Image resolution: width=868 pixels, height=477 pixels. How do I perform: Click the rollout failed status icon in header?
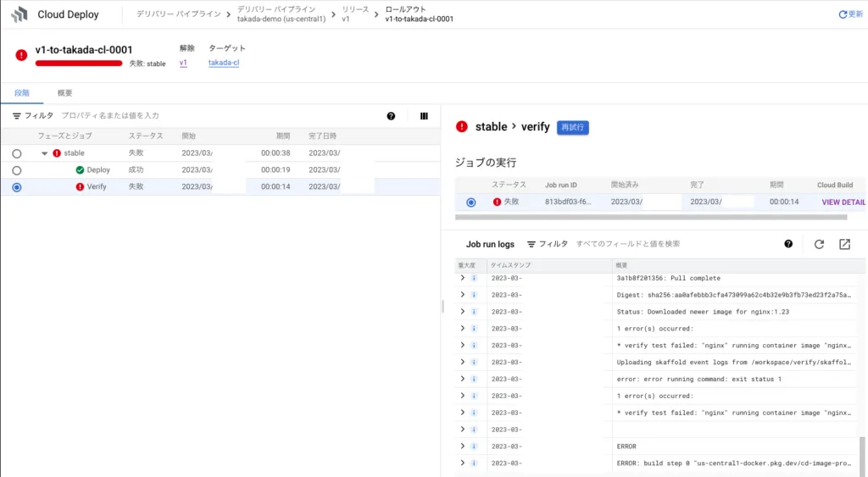click(21, 55)
